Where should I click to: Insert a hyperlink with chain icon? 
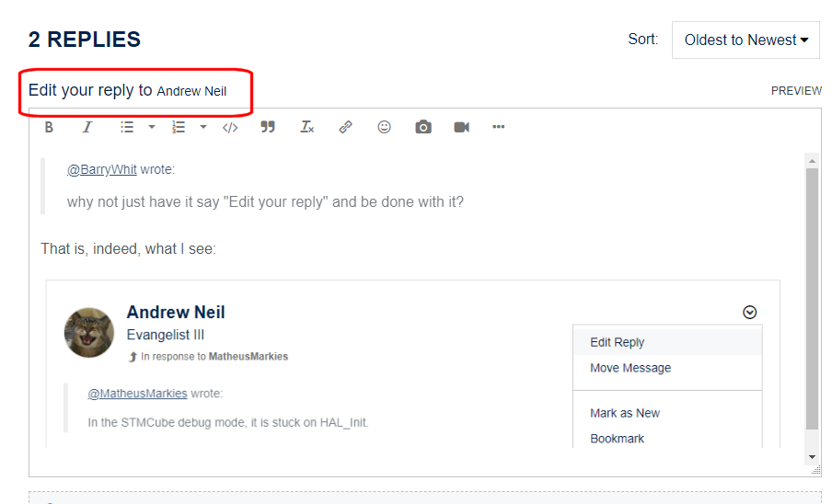[345, 127]
